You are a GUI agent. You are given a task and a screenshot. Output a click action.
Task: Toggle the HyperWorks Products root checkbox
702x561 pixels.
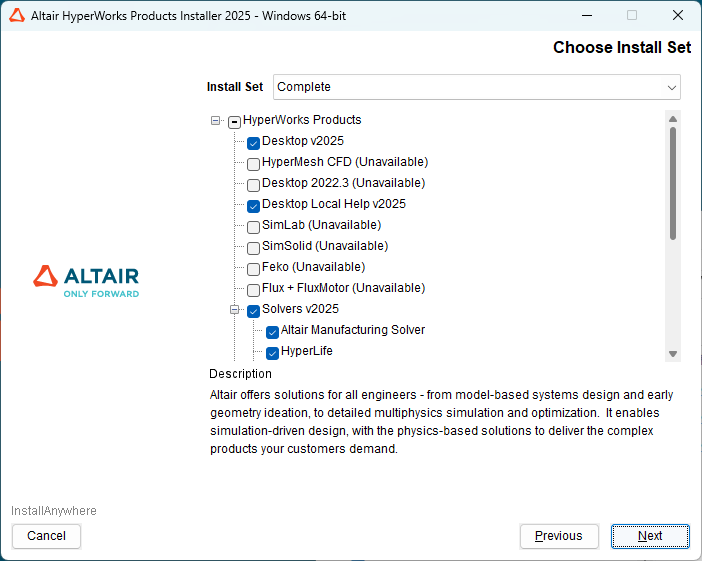(x=234, y=121)
